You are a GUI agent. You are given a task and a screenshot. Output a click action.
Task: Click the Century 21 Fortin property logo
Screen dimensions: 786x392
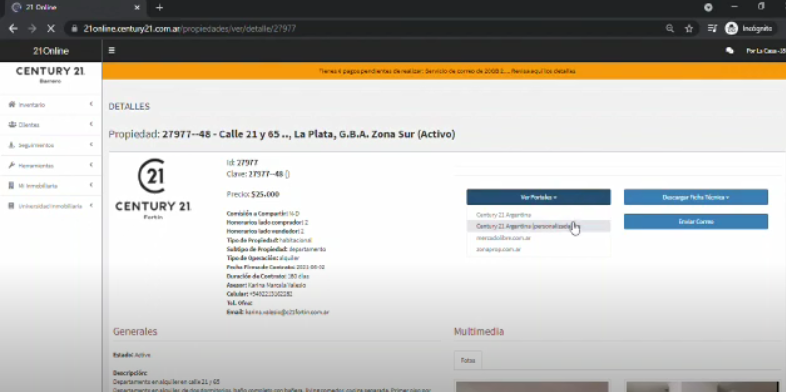tap(153, 189)
